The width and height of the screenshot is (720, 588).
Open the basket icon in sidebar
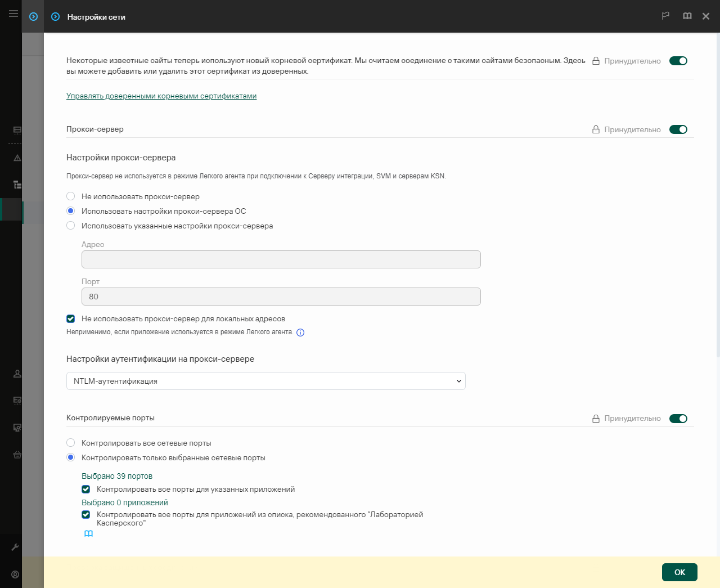click(x=17, y=455)
